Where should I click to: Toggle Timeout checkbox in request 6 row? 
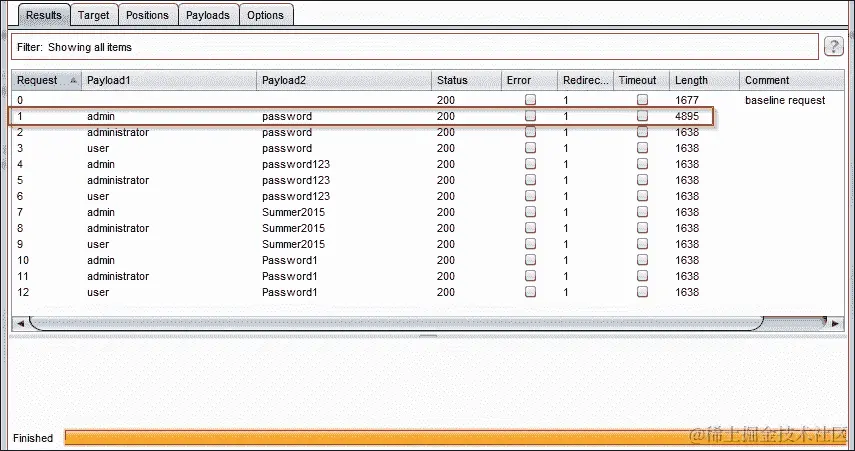click(x=642, y=196)
